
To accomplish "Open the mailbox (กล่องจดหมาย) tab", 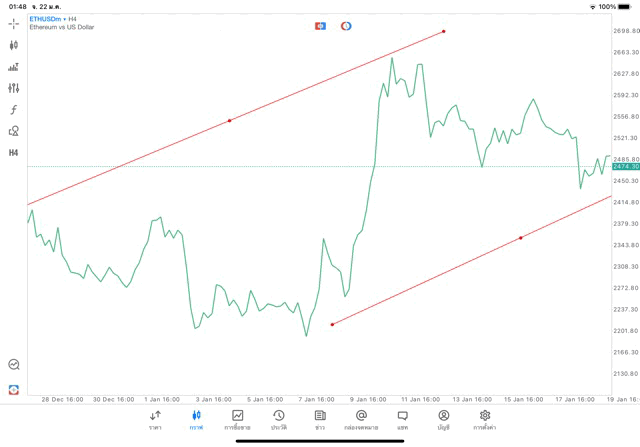I will pos(361,418).
